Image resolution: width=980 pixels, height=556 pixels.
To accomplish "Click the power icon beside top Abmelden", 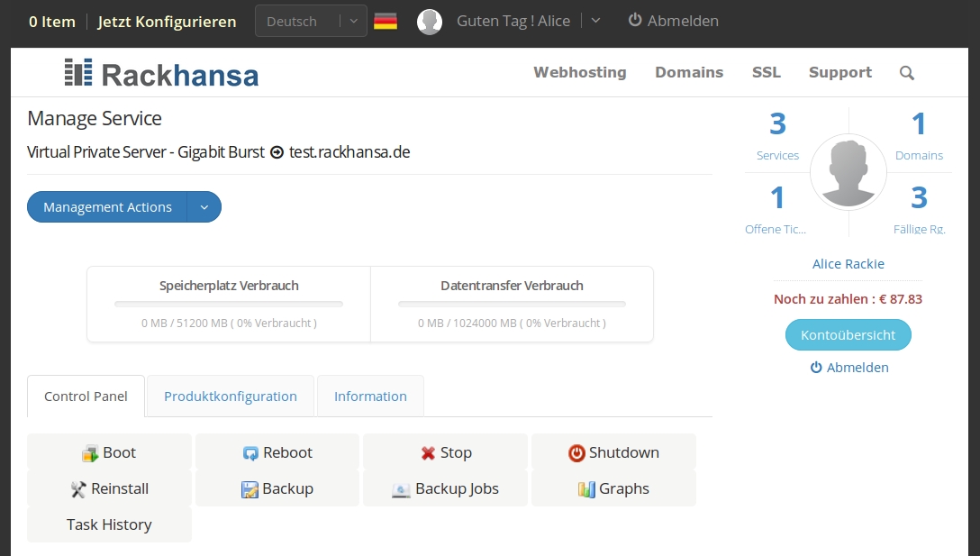I will [635, 20].
